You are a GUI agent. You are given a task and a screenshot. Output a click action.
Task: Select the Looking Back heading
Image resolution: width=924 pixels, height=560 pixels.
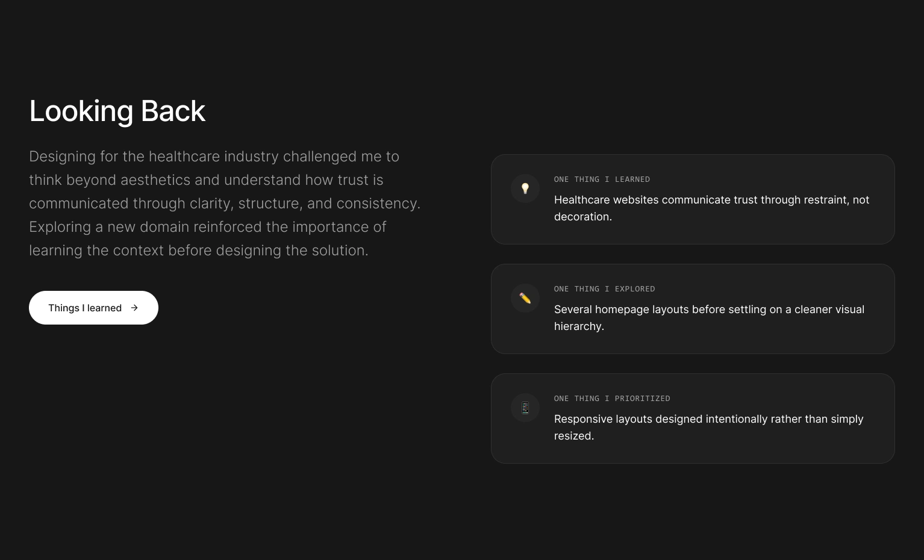(x=117, y=111)
